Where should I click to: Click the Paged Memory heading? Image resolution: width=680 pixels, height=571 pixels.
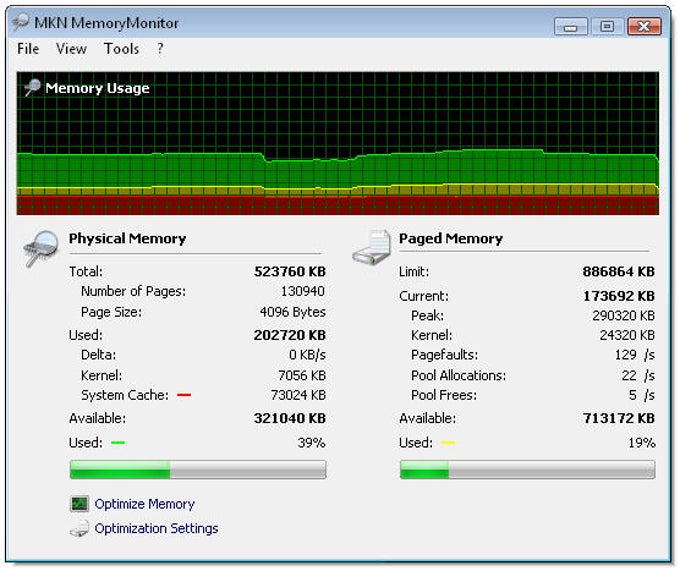point(451,238)
